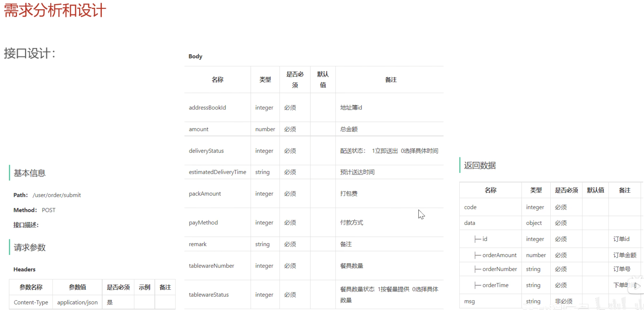644x310 pixels.
Task: Click the 请求参数 section heading
Action: [x=30, y=247]
